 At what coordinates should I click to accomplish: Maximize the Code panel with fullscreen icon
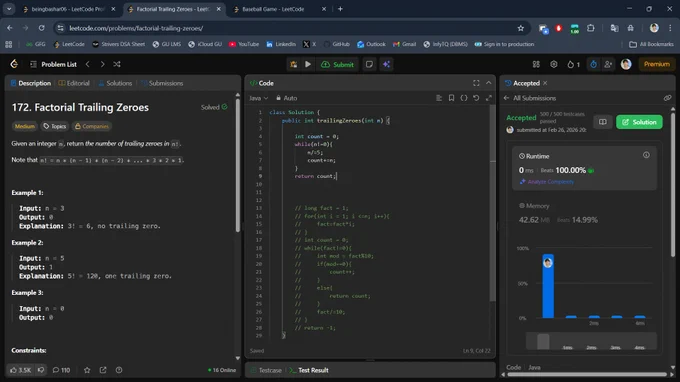[x=476, y=83]
